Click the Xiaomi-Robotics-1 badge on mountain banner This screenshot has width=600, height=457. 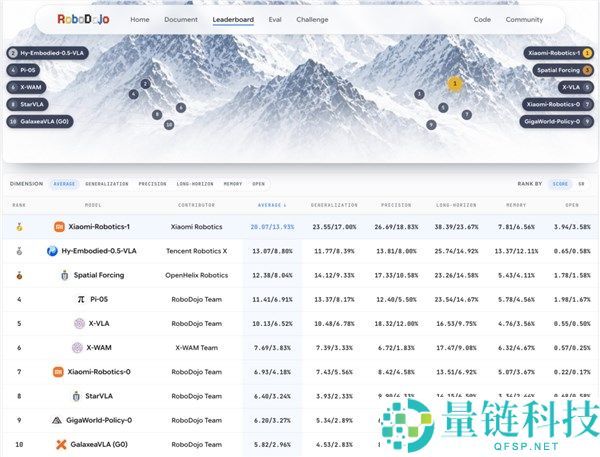click(559, 53)
